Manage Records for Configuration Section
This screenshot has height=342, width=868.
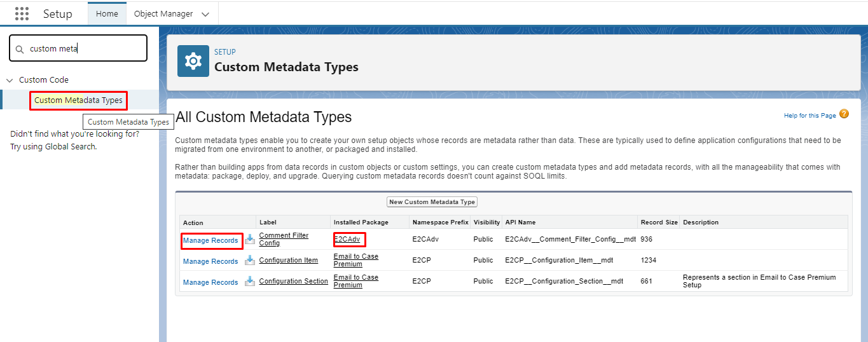tap(210, 282)
